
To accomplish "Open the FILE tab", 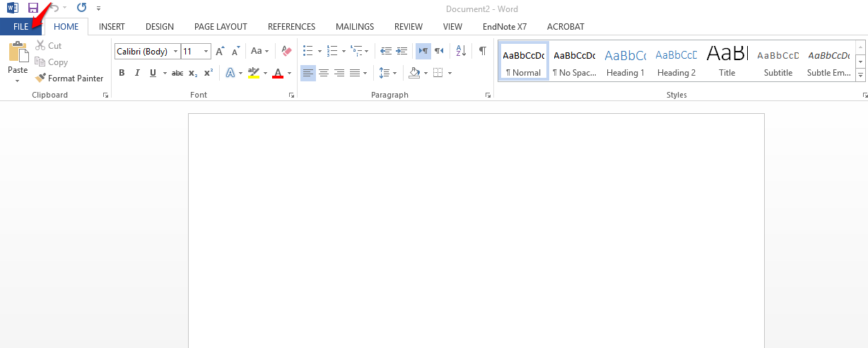I will 20,27.
